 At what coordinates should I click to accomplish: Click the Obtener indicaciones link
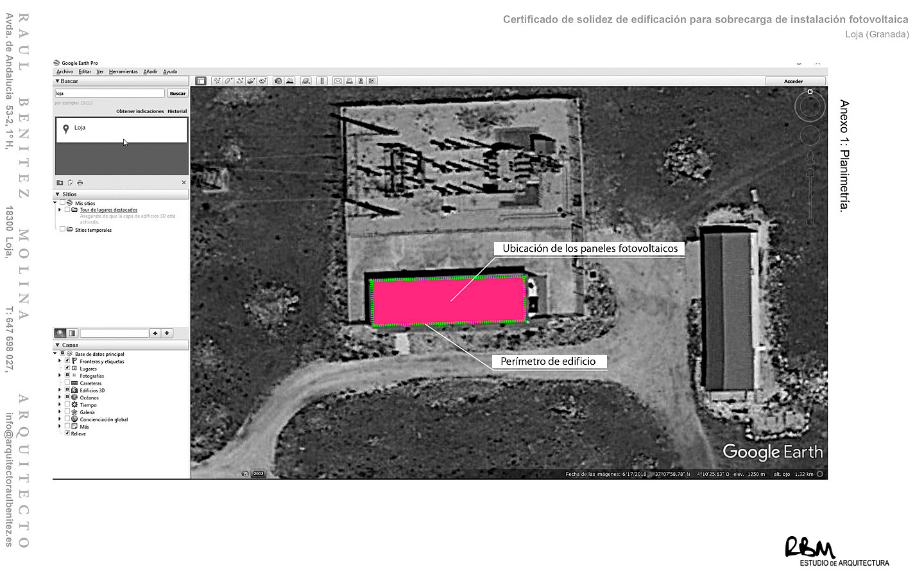[x=141, y=110]
